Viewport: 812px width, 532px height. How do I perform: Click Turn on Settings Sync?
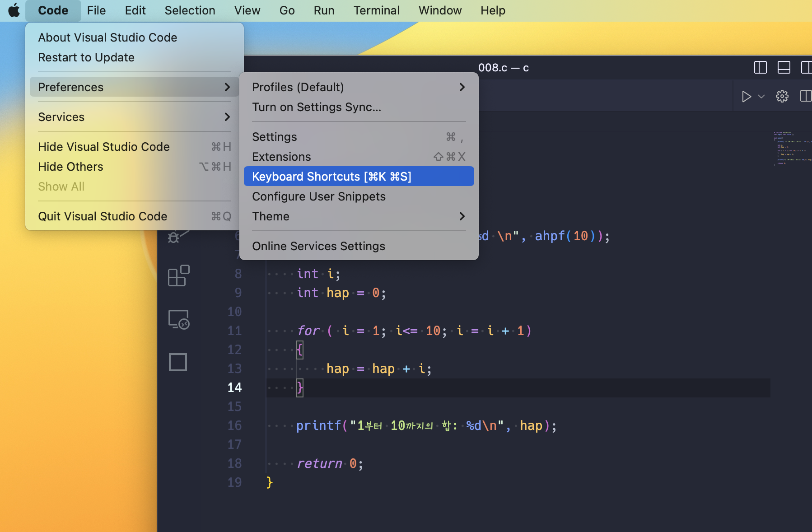[359, 107]
